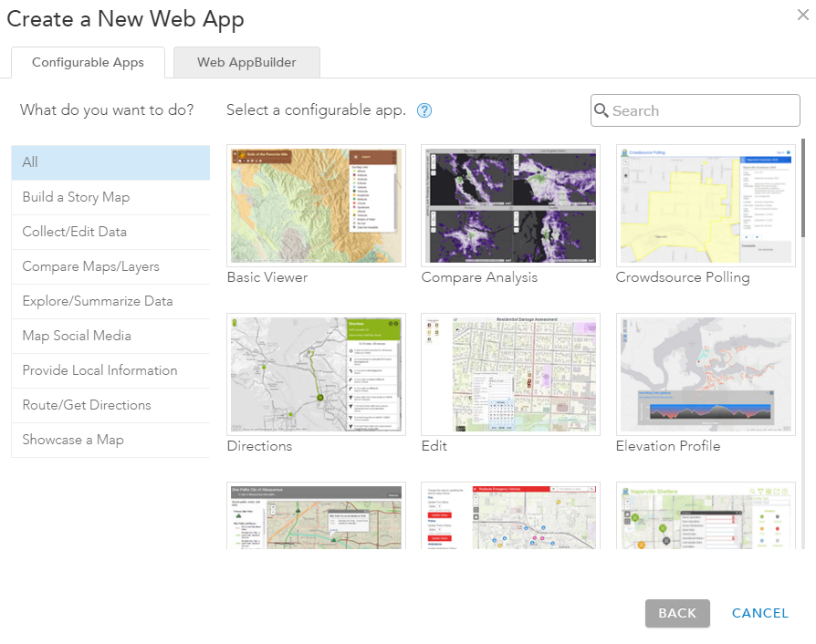Click the CANCEL link

pos(759,613)
